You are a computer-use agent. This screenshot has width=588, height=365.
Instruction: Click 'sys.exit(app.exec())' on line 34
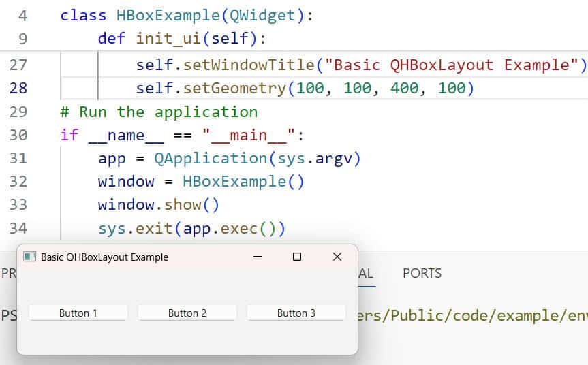[191, 228]
